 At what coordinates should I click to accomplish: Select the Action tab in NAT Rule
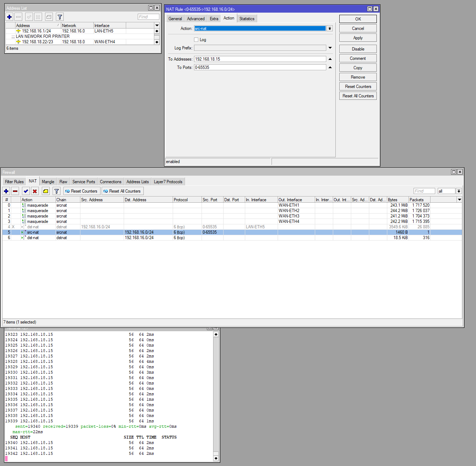[x=229, y=18]
